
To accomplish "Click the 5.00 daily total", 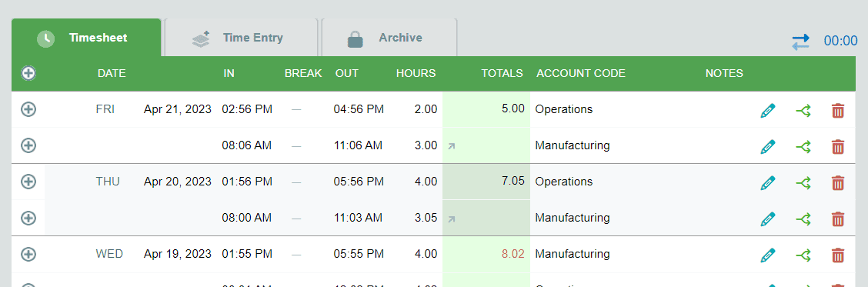I will [x=513, y=108].
